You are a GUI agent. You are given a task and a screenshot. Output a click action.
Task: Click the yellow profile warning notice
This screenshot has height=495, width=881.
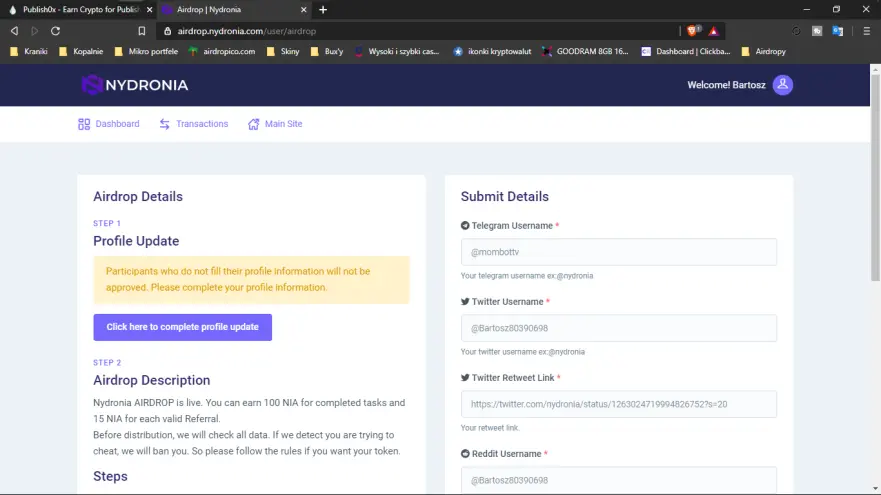click(x=251, y=280)
